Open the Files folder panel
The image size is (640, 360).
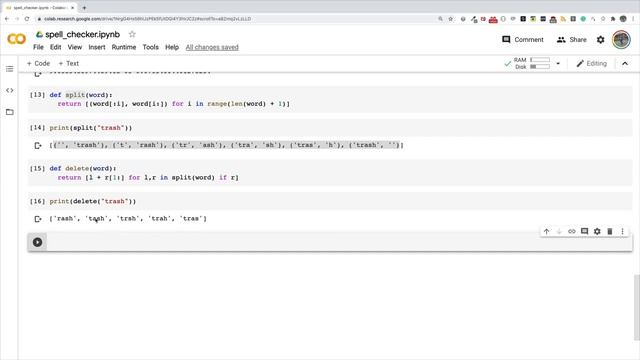[9, 112]
